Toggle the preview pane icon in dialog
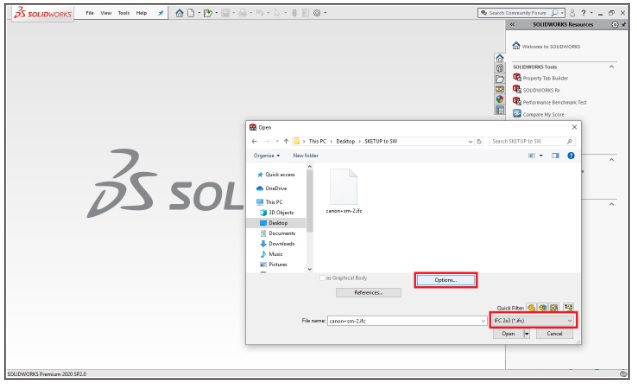This screenshot has height=387, width=637. pyautogui.click(x=555, y=156)
